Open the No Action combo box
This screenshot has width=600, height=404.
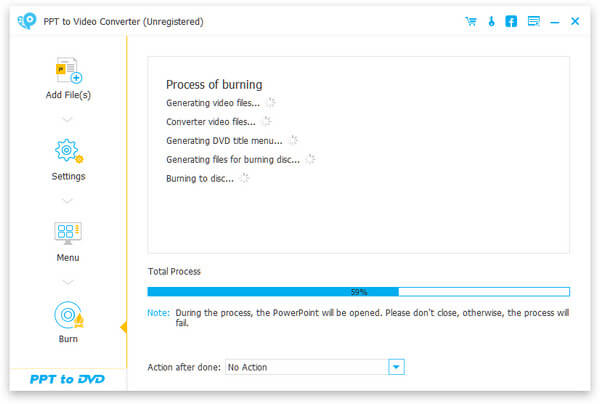point(306,367)
